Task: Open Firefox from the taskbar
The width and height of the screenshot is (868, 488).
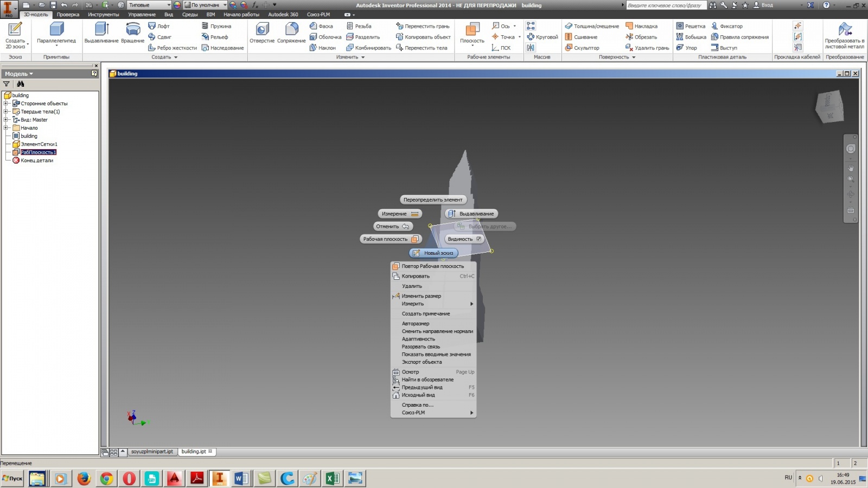Action: click(84, 478)
